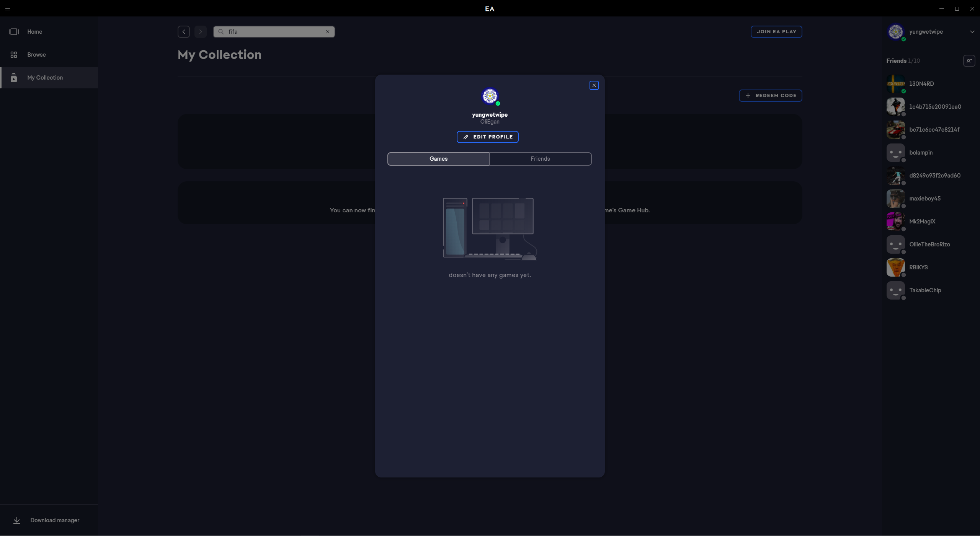This screenshot has height=536, width=980.
Task: Open My Collection in the sidebar
Action: tap(45, 78)
